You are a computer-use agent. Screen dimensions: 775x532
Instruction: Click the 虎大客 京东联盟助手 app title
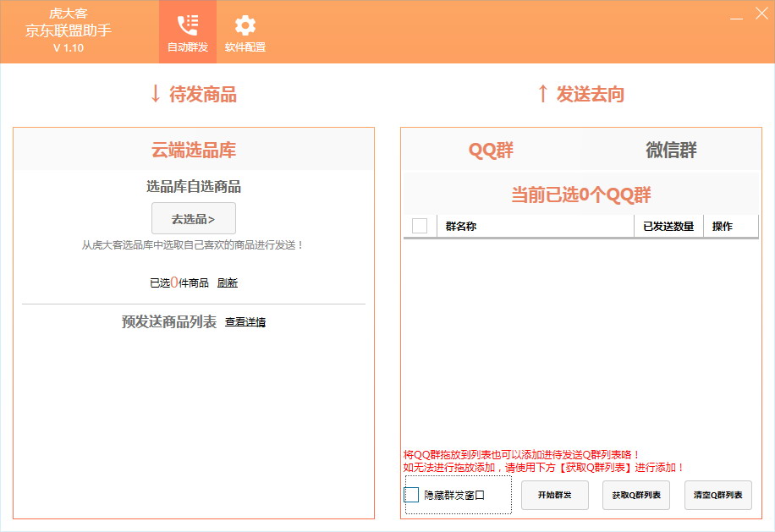(x=69, y=30)
